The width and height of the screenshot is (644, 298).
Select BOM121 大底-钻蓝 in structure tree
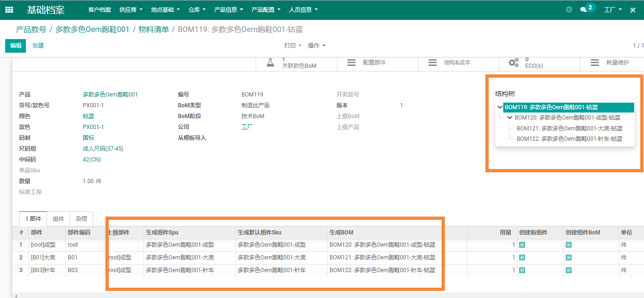(570, 129)
